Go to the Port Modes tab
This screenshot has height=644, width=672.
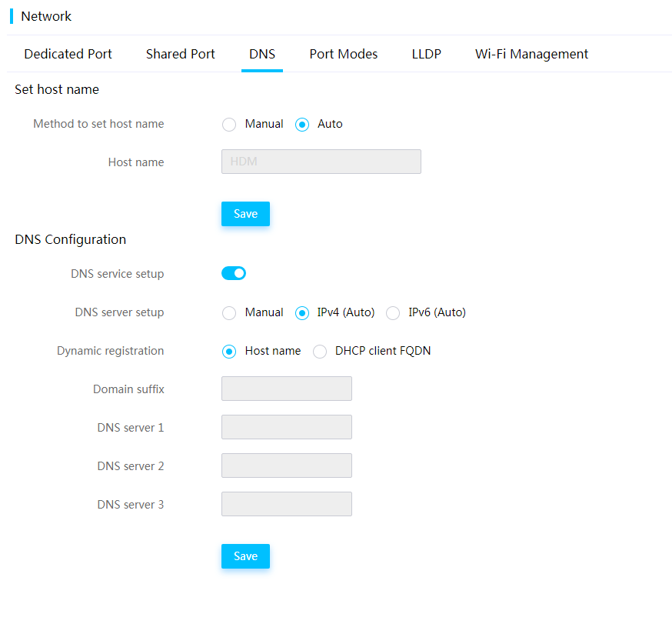[x=343, y=54]
